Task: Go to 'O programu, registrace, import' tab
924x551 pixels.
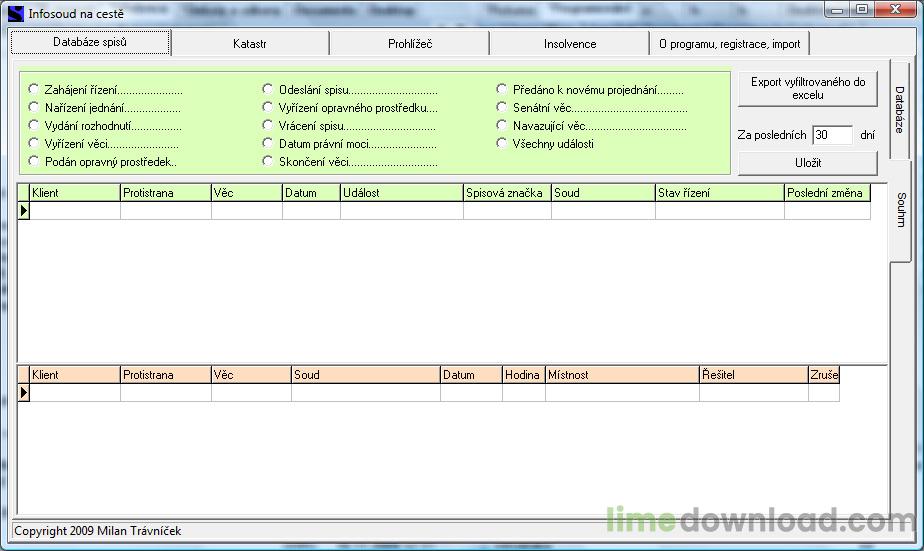Action: coord(729,44)
